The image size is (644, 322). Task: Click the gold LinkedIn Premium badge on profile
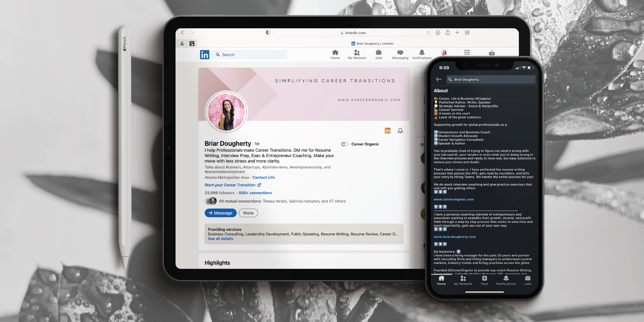(x=387, y=131)
